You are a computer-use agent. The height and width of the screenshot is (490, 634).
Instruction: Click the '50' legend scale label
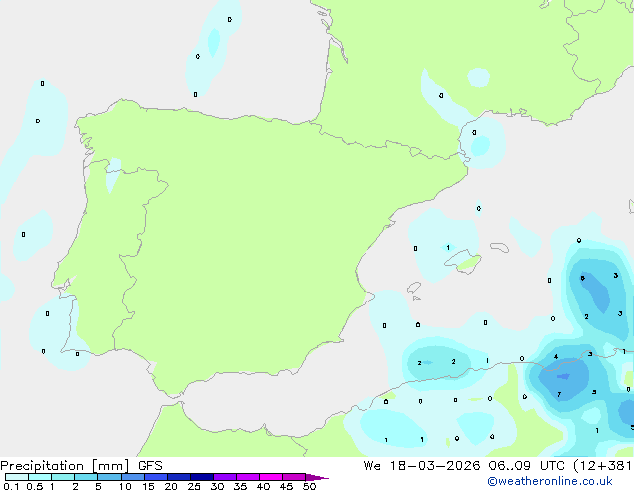click(310, 486)
